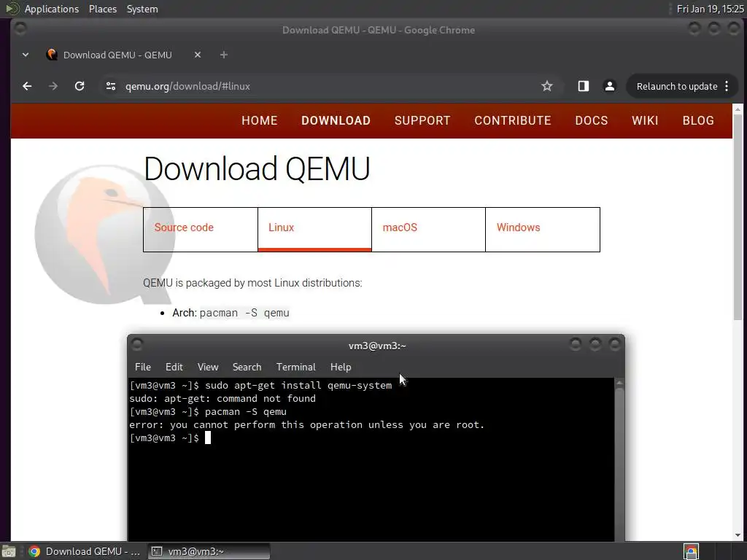Click the Chrome window menu button
747x560 pixels.
pyautogui.click(x=20, y=28)
